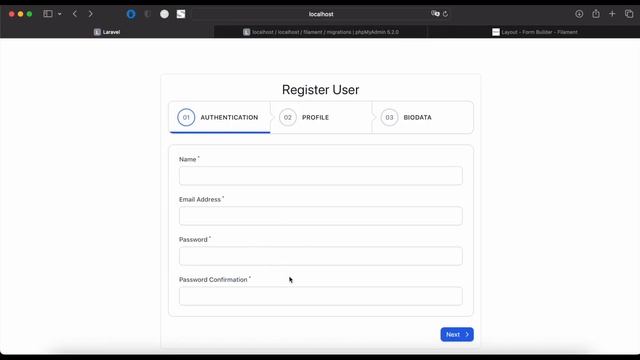The image size is (640, 360).
Task: Click the white circle extension icon
Action: click(164, 14)
